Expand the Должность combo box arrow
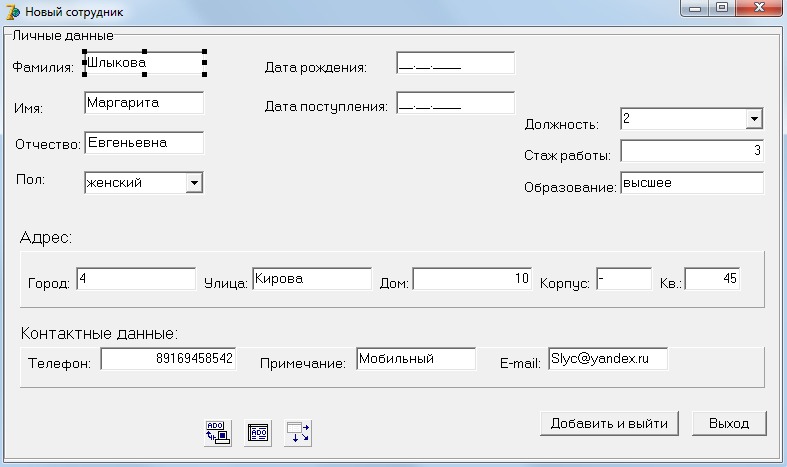The height and width of the screenshot is (467, 787). coord(754,119)
